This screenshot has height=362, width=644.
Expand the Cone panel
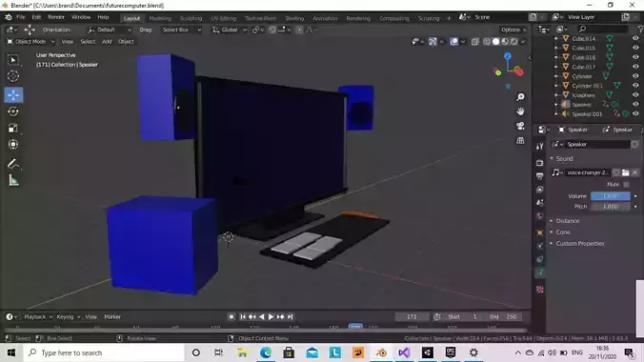563,232
